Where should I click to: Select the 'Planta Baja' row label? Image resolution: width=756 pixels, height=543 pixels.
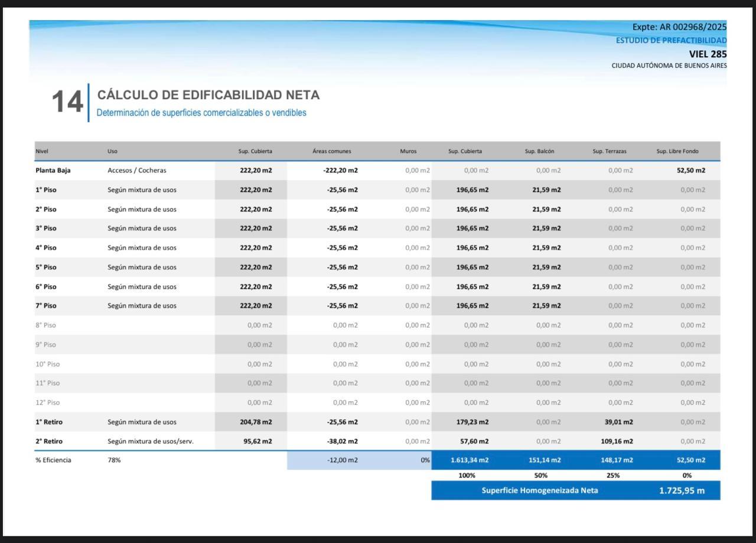click(x=53, y=170)
